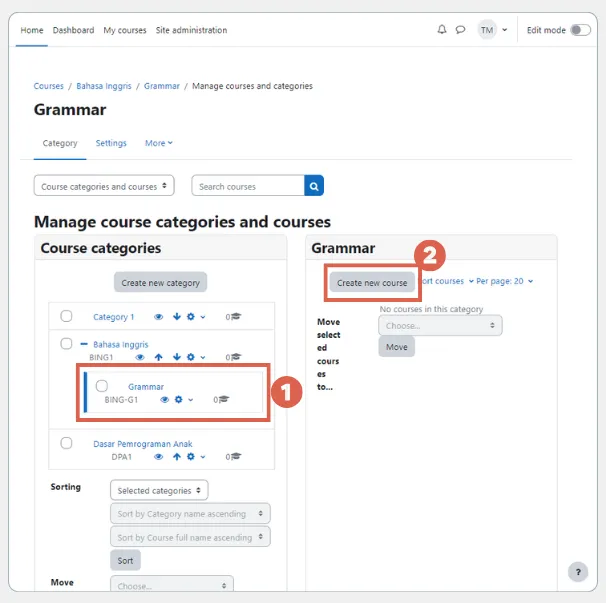Click the Move button under Grammar
The height and width of the screenshot is (603, 606).
tap(397, 347)
